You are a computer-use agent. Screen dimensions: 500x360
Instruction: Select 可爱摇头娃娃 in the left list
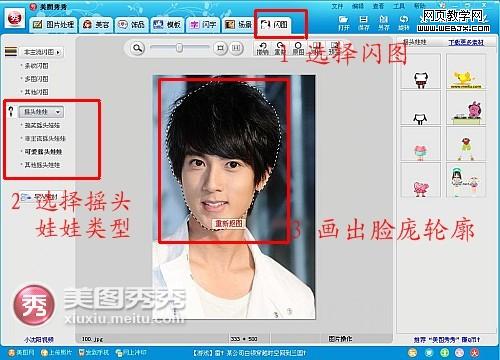point(43,152)
